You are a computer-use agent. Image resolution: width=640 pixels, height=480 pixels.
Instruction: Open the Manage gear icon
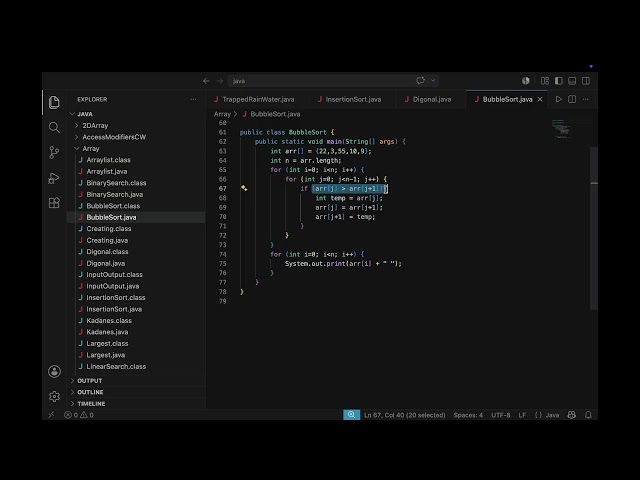click(54, 396)
